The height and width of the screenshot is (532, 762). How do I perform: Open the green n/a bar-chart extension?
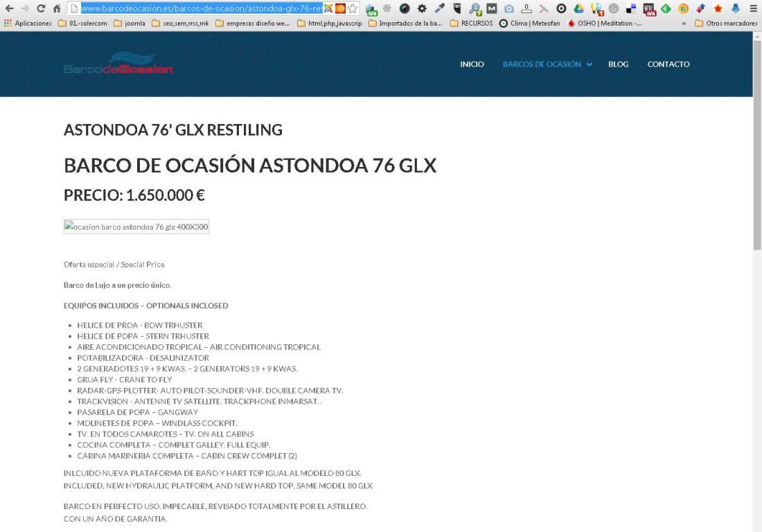(371, 9)
